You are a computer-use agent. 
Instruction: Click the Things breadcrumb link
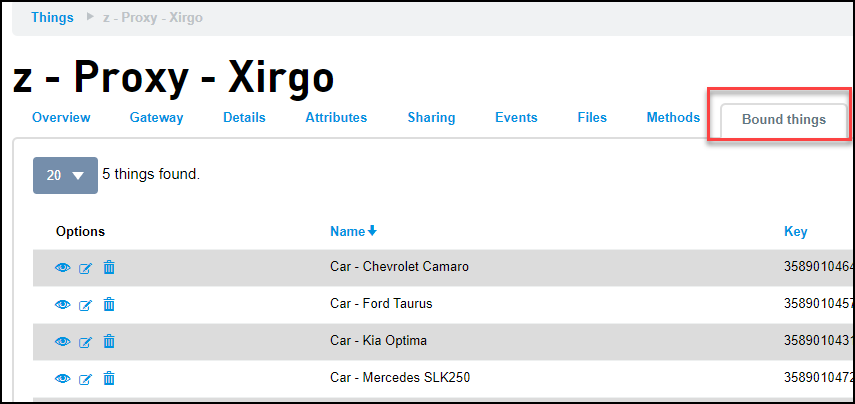(x=52, y=18)
